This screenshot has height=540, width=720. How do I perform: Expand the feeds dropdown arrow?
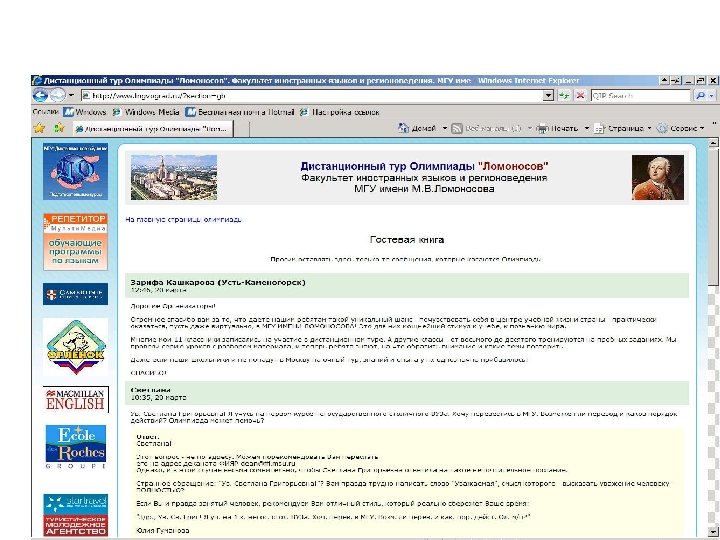(529, 128)
